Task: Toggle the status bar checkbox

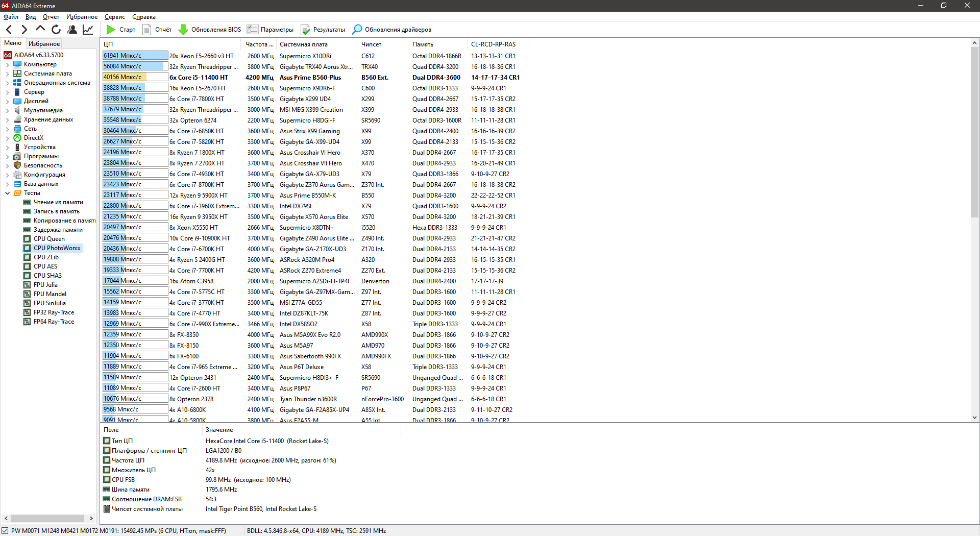Action: [x=5, y=531]
